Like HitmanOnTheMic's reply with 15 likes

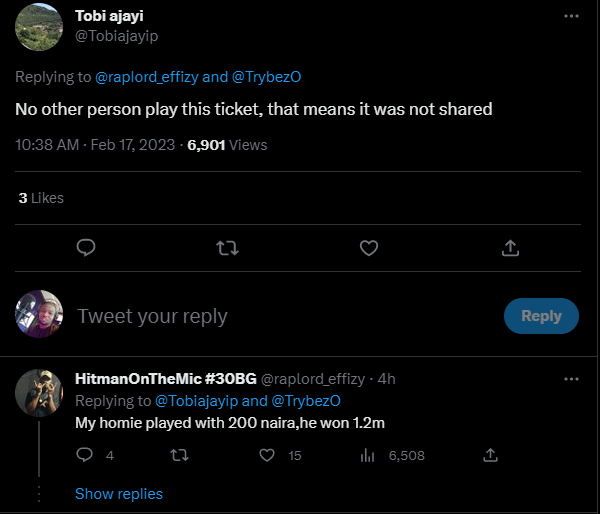pos(267,455)
